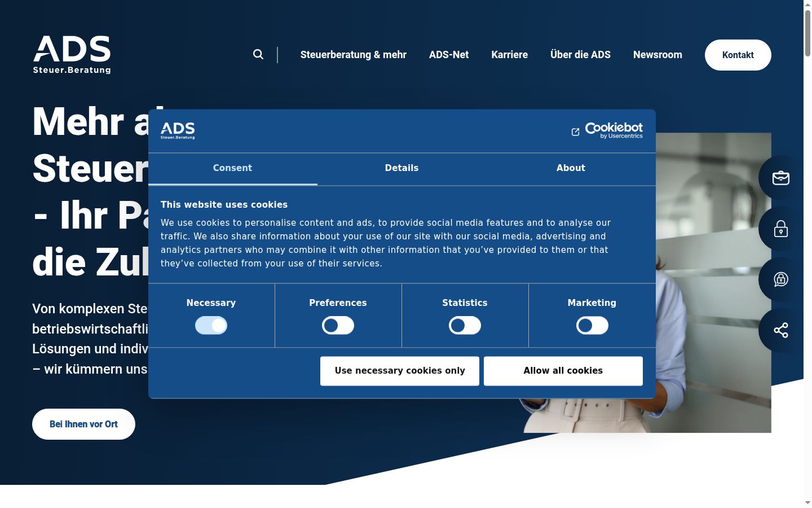Open the briefcase sidebar icon

coord(780,178)
